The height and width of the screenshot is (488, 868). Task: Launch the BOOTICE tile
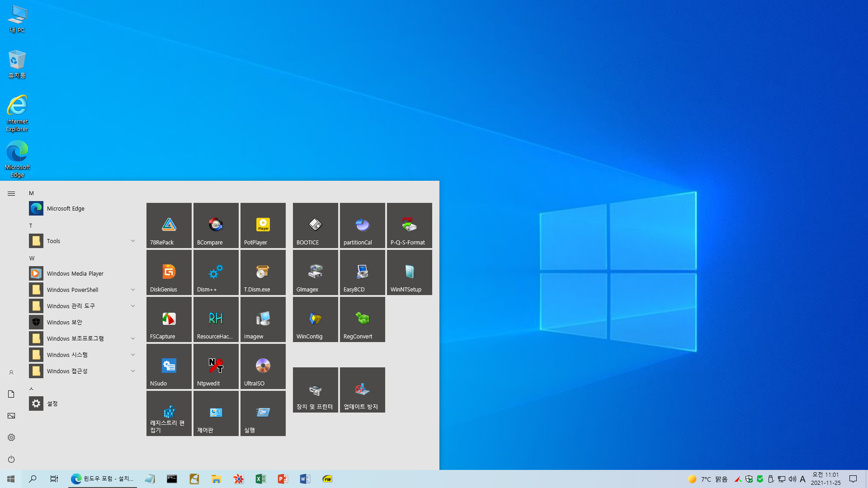[316, 225]
